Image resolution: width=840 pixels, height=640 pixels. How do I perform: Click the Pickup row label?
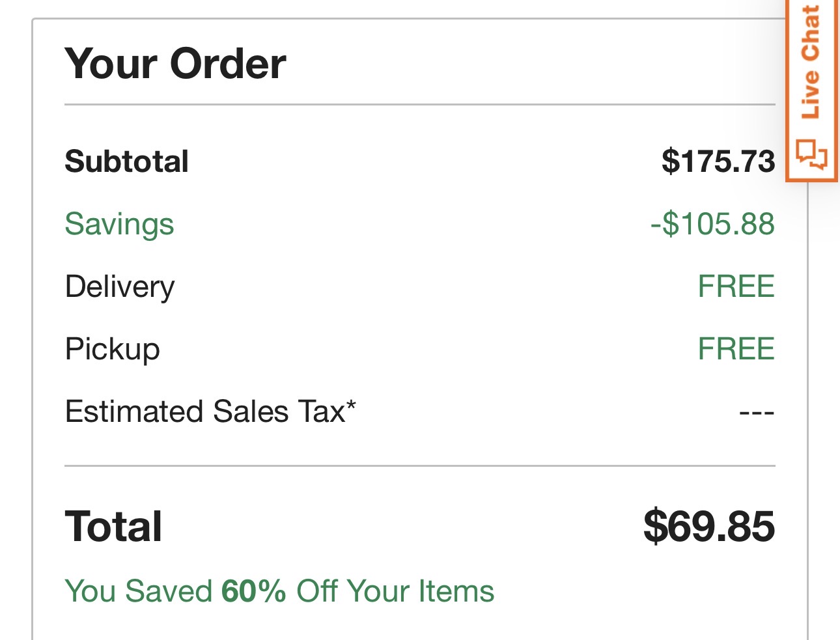(113, 349)
